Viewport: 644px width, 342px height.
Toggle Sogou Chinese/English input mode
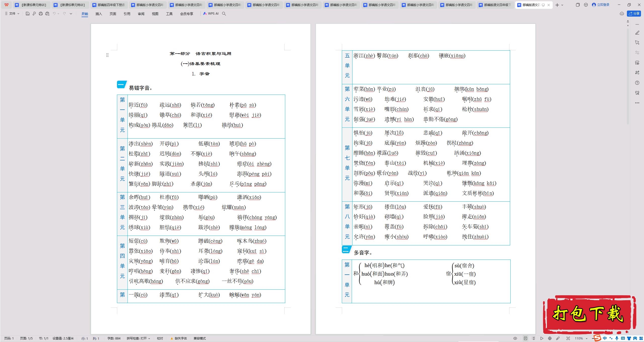[605, 338]
